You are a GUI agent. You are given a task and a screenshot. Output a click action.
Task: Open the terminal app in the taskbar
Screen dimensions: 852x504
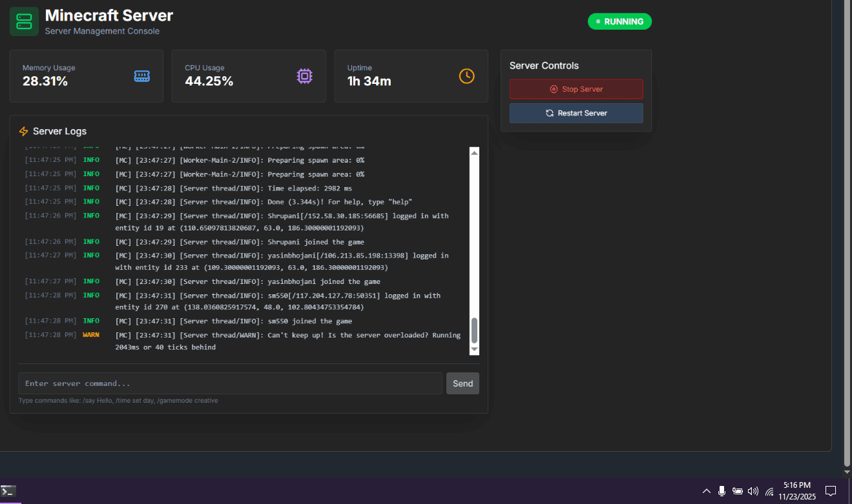8,490
